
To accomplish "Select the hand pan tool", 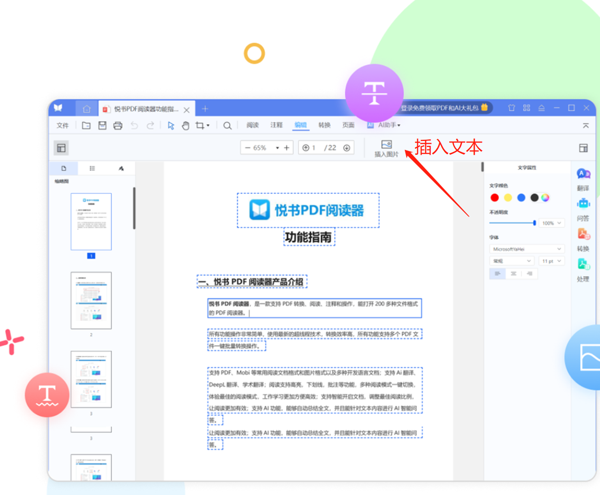I will coord(186,125).
